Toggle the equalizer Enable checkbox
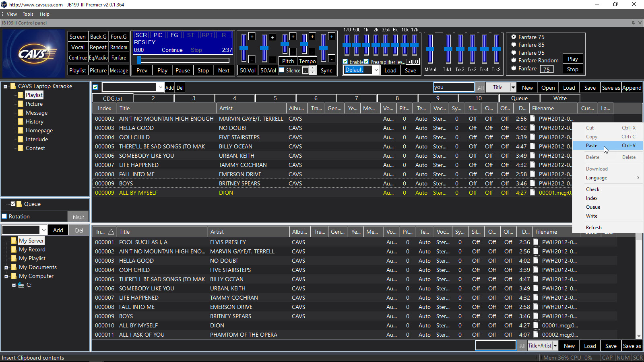Screen dimensions: 644x362 pyautogui.click(x=345, y=62)
